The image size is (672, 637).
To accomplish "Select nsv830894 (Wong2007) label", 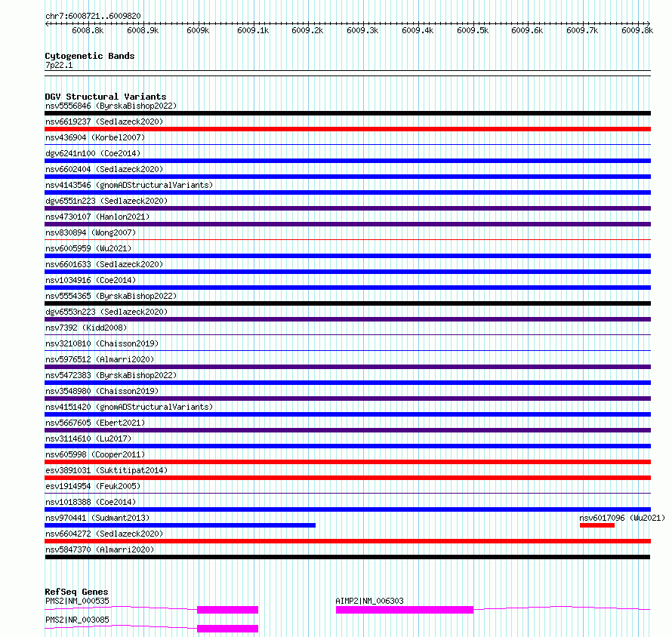I will coord(91,232).
